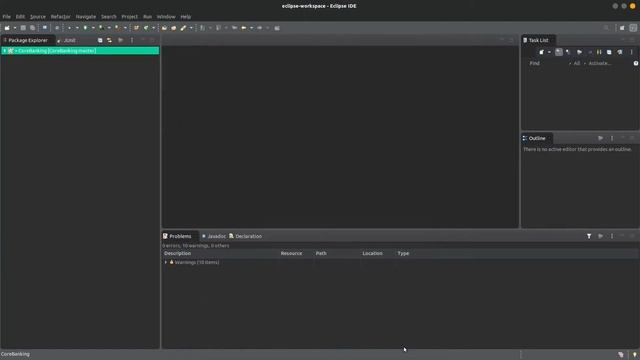Open the Outline view menu
This screenshot has height=360, width=640.
(x=612, y=138)
